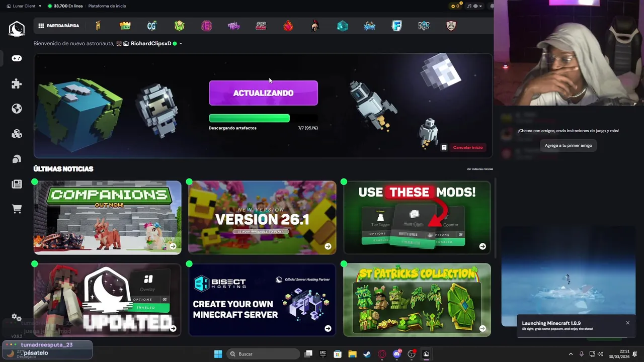Select the green W shield server icon
This screenshot has height=362, width=644.
(x=180, y=26)
